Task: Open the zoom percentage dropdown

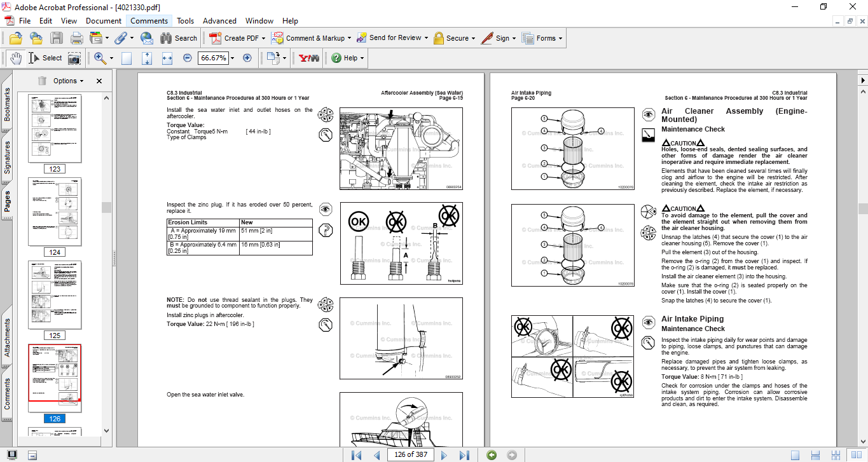Action: click(x=232, y=58)
